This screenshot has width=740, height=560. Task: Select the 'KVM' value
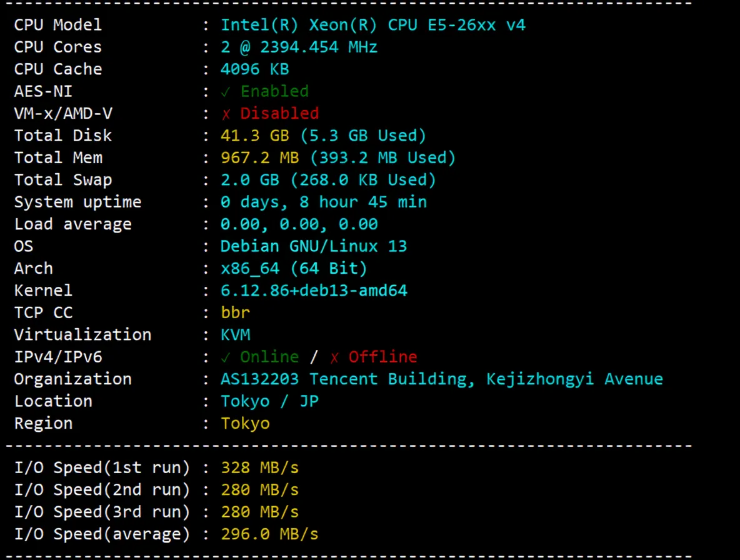click(236, 335)
